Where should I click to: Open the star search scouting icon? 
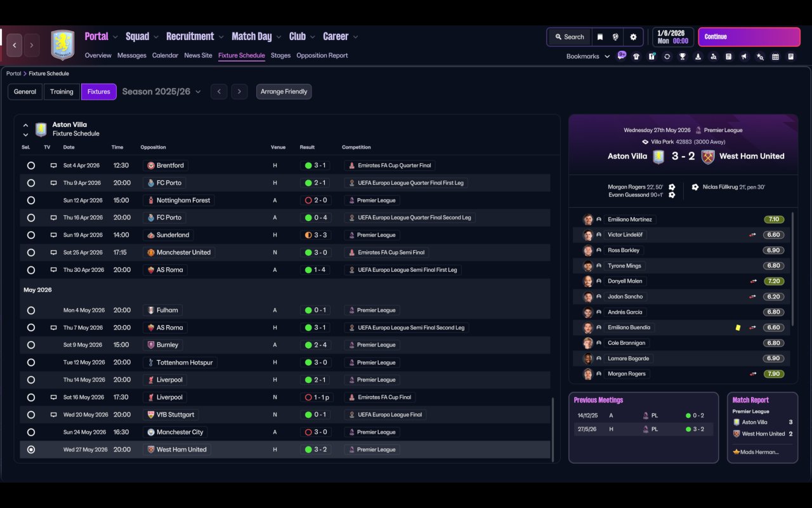tap(760, 57)
